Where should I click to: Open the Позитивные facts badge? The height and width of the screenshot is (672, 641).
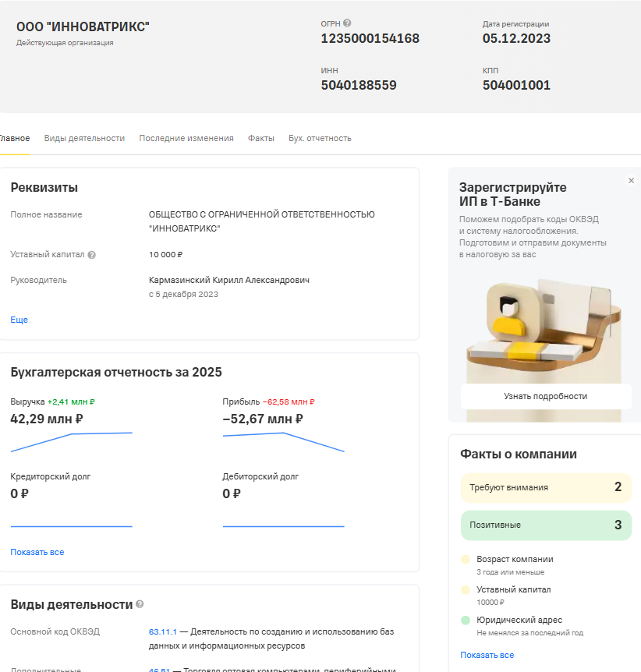pyautogui.click(x=546, y=525)
